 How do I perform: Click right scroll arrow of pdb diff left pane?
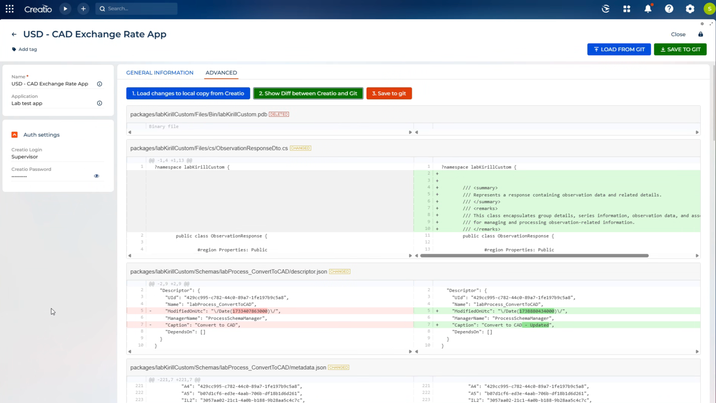coord(410,132)
